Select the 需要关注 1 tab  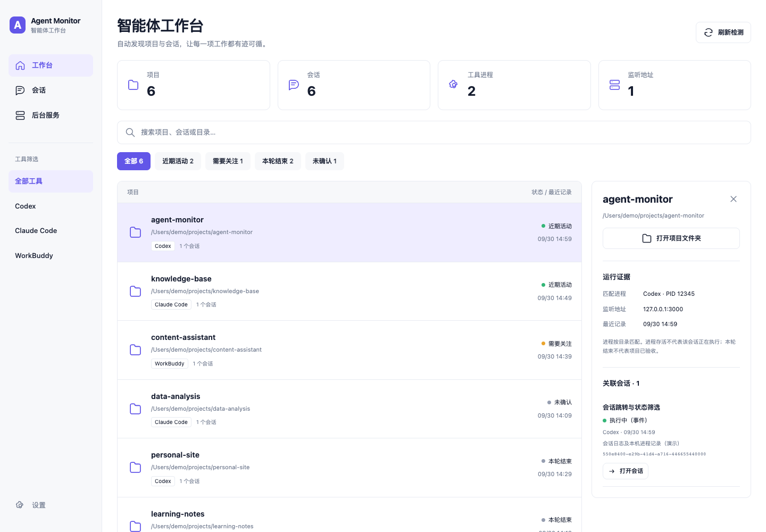pyautogui.click(x=228, y=161)
